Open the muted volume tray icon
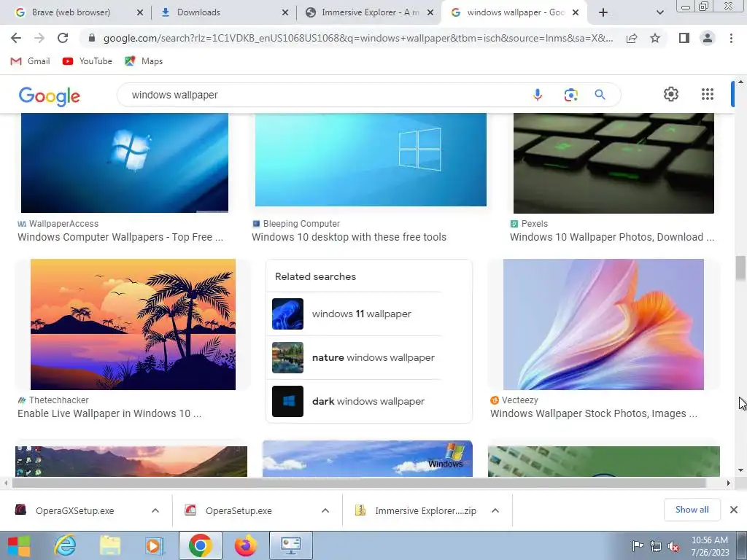 [673, 546]
